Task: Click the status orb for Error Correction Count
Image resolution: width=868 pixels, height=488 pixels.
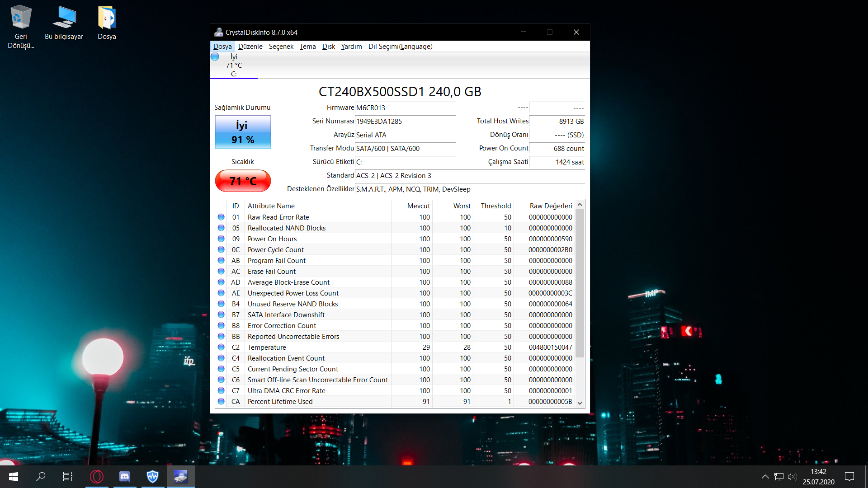Action: 221,326
